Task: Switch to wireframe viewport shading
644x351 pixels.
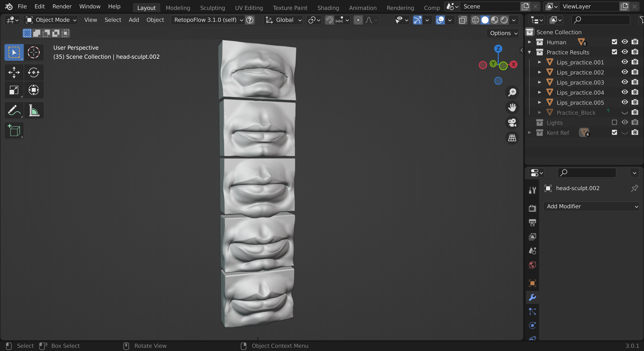Action: coord(475,20)
